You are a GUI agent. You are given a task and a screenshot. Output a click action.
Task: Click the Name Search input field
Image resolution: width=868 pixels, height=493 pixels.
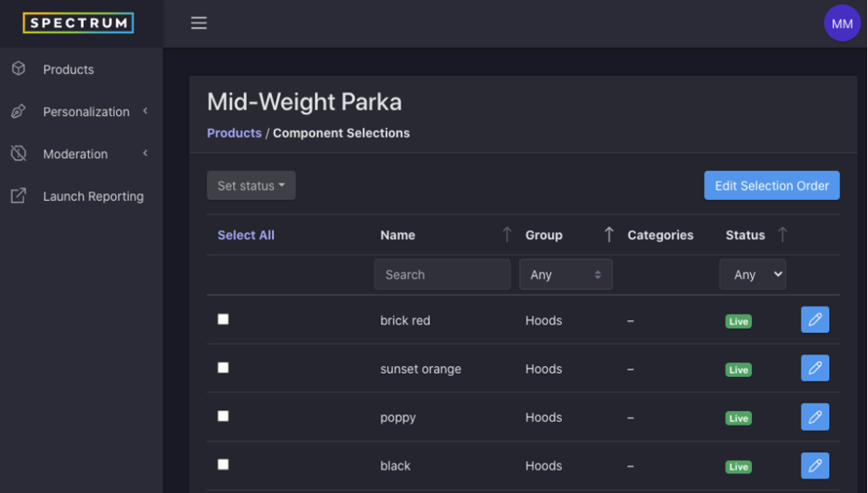click(442, 274)
